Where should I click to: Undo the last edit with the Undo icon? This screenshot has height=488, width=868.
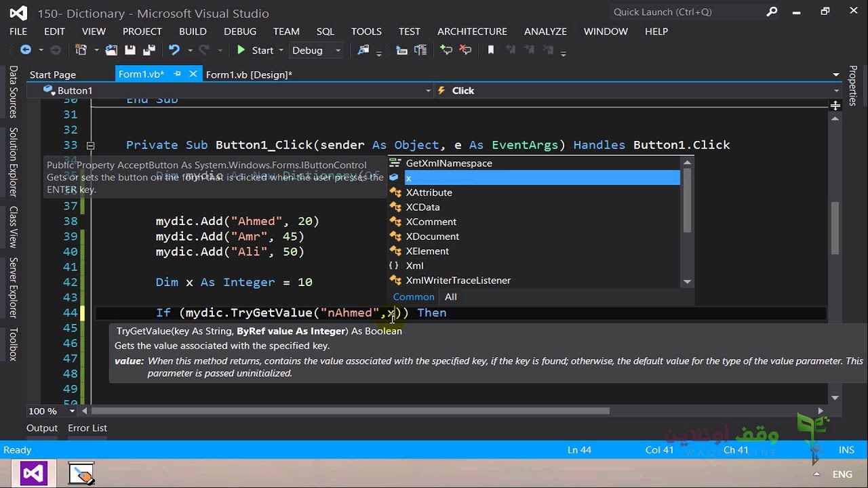(x=174, y=49)
